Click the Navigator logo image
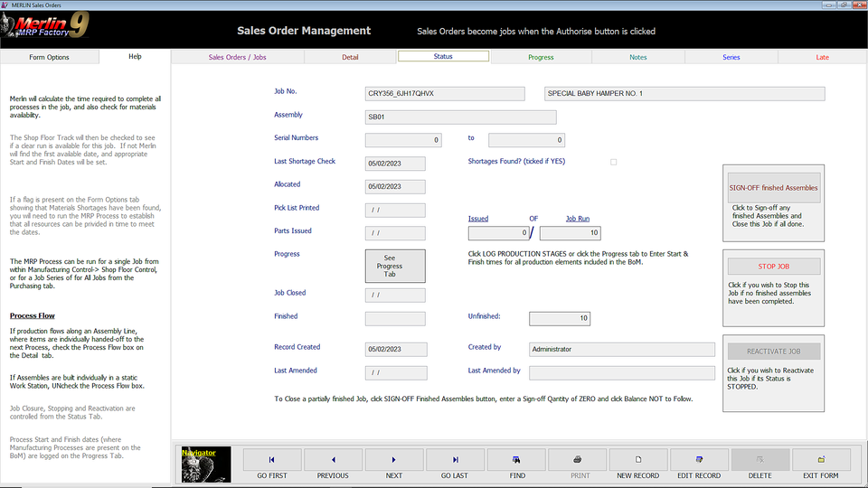 tap(206, 465)
